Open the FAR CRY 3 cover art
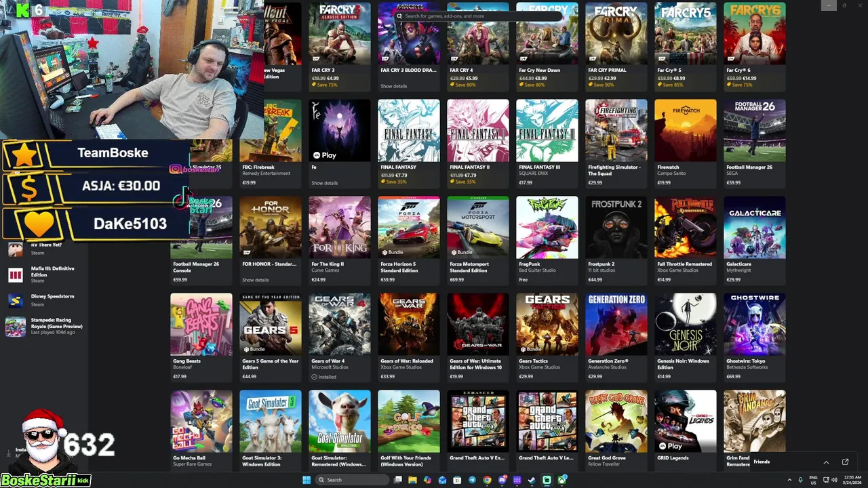The image size is (868, 488). [340, 33]
